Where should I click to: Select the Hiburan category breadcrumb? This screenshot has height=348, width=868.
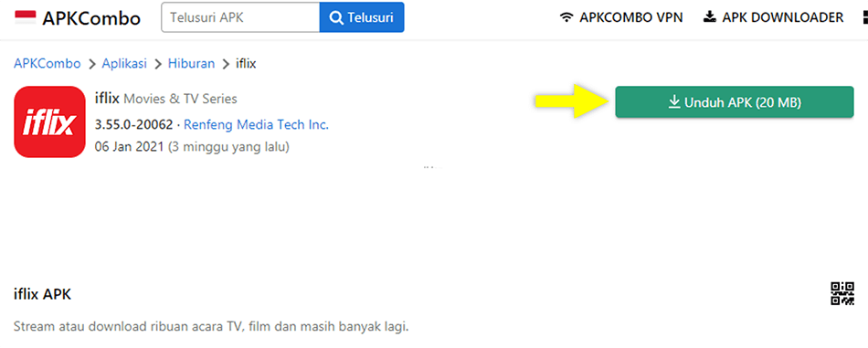tap(191, 64)
